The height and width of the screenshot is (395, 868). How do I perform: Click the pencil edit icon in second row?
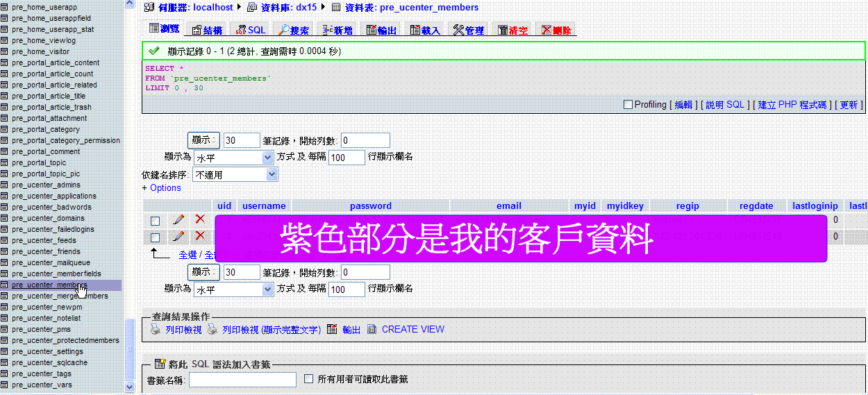[178, 237]
